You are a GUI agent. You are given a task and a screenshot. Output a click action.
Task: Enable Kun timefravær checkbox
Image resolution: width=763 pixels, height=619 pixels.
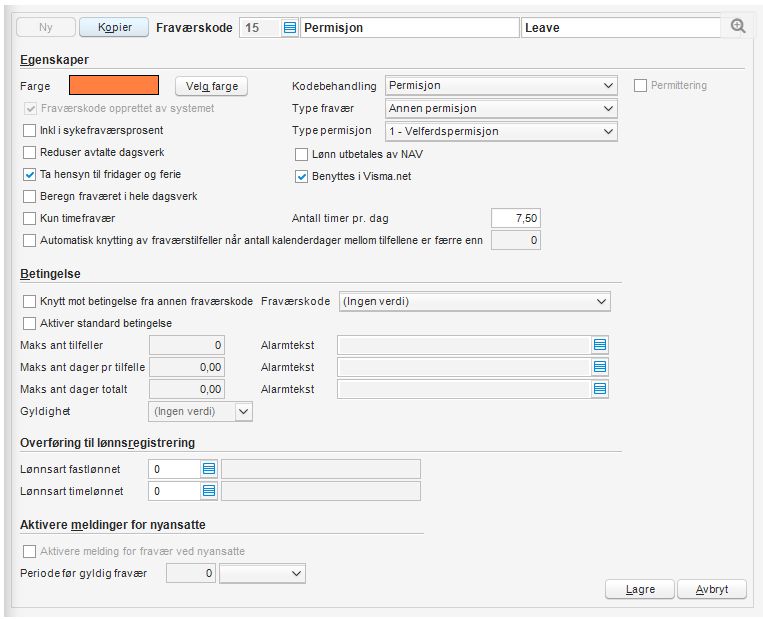(x=30, y=218)
